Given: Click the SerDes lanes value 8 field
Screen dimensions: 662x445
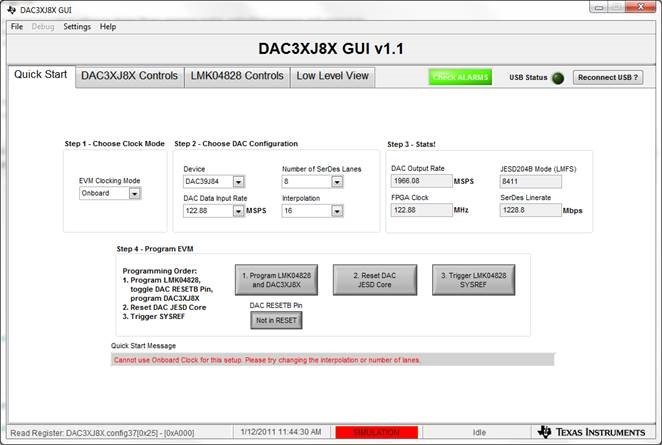Looking at the screenshot, I should tap(307, 182).
